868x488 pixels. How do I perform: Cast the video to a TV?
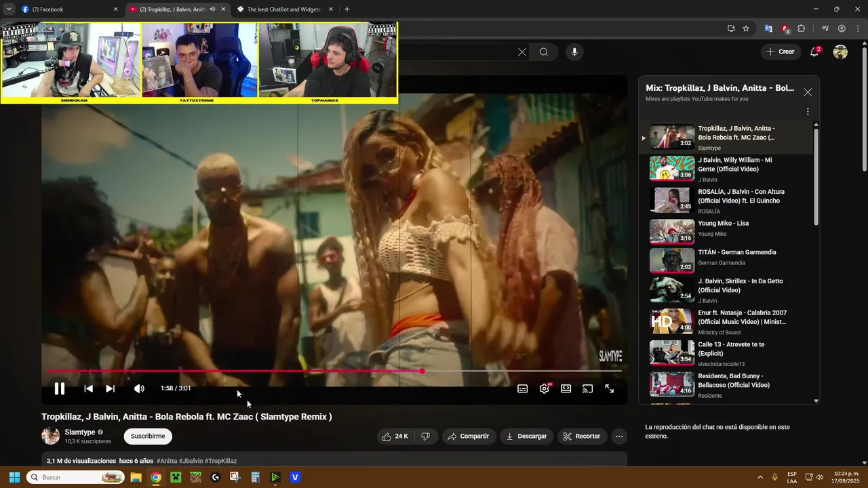pyautogui.click(x=587, y=388)
